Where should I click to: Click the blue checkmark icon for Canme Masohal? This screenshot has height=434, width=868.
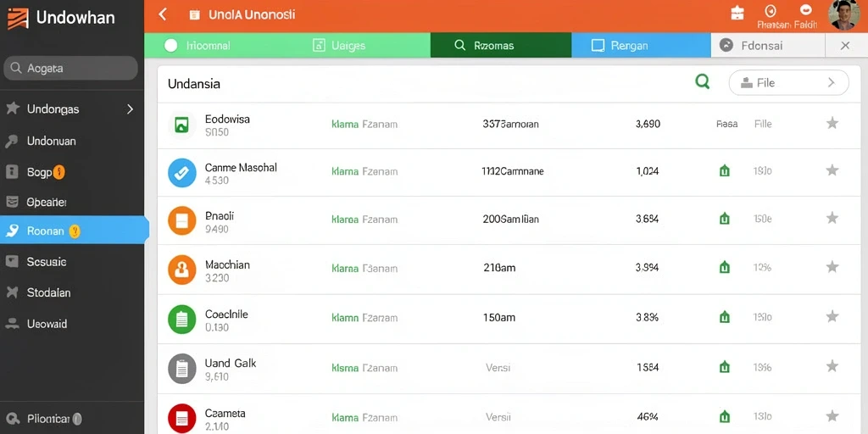click(181, 173)
